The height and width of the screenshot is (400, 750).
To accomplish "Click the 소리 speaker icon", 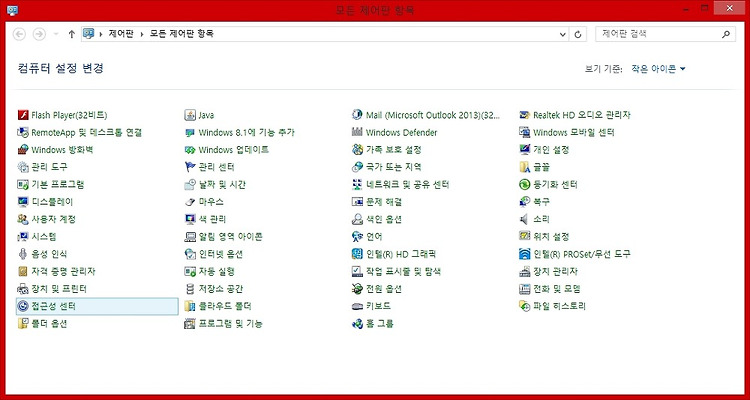I will [x=525, y=219].
